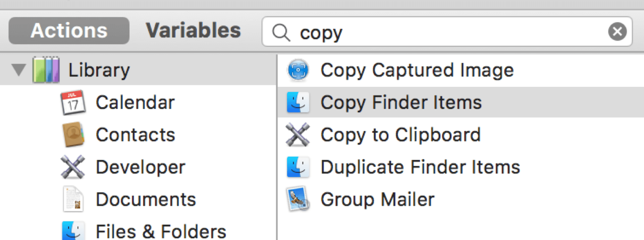The height and width of the screenshot is (240, 644).
Task: Switch to the Actions tab
Action: (x=69, y=31)
